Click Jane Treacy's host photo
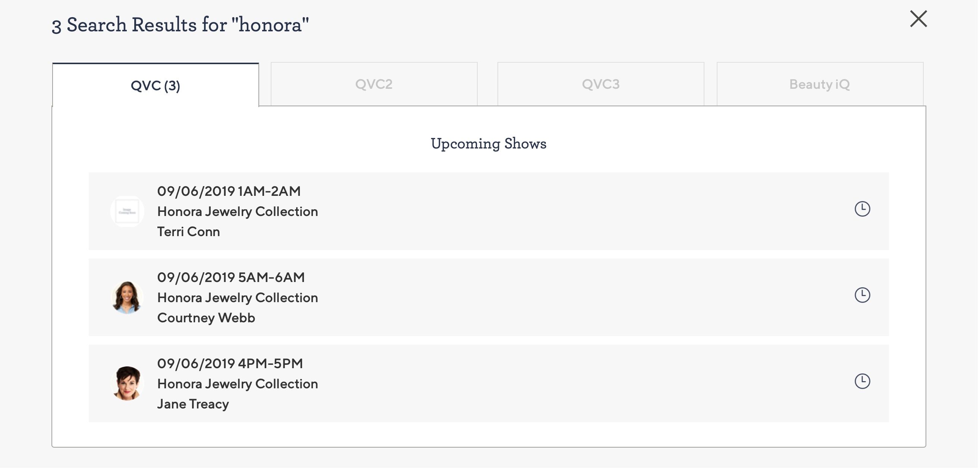Image resolution: width=980 pixels, height=470 pixels. (127, 383)
